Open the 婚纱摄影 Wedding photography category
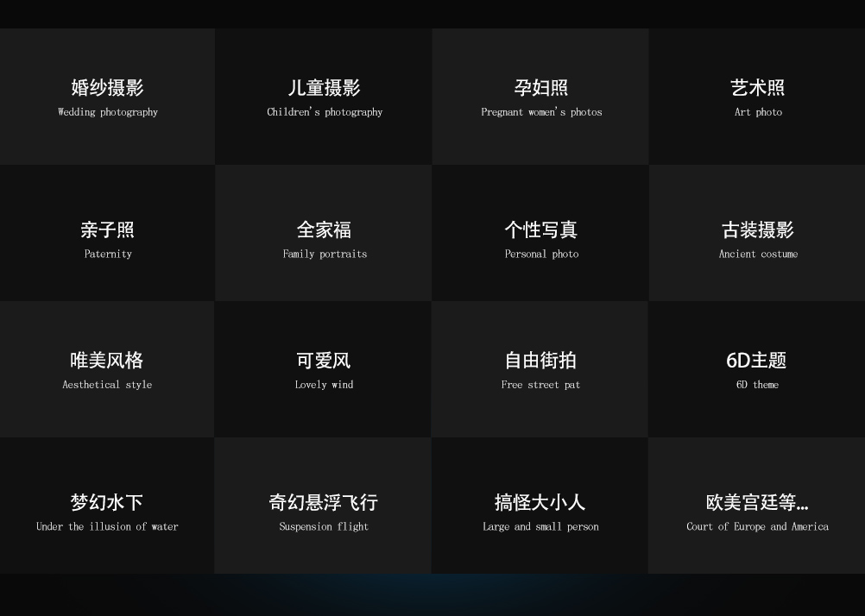This screenshot has width=865, height=616. coord(108,97)
